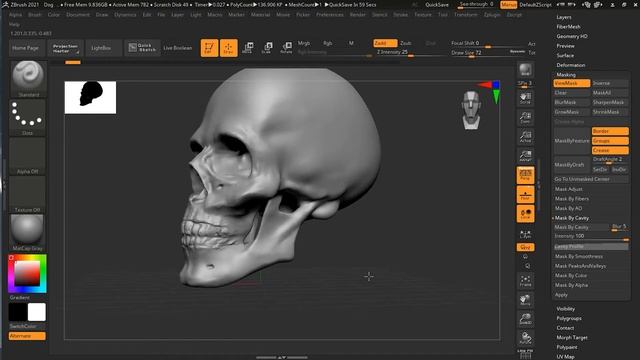
Task: Open the Alpha menu
Action: click(16, 15)
